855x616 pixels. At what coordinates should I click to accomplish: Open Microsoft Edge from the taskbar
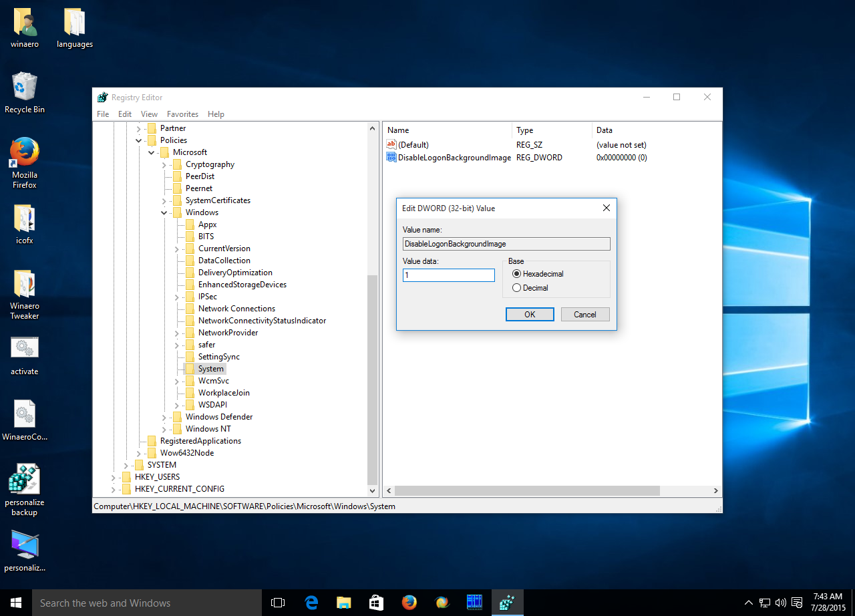(311, 602)
